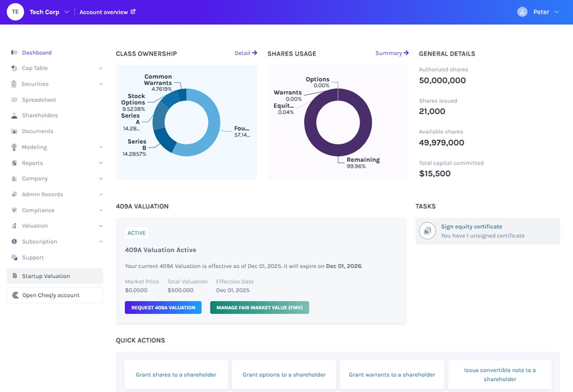Click Common Warrants label in ownership chart
This screenshot has width=573, height=392.
coord(158,80)
